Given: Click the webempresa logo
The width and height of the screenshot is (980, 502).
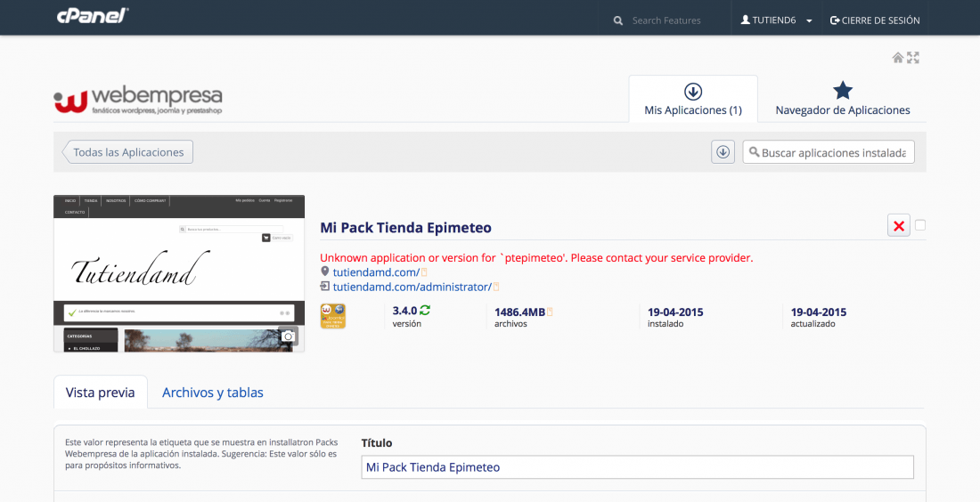Looking at the screenshot, I should 138,100.
